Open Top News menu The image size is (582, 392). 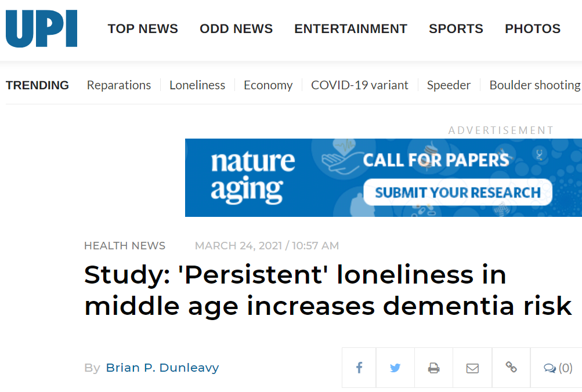tap(143, 28)
